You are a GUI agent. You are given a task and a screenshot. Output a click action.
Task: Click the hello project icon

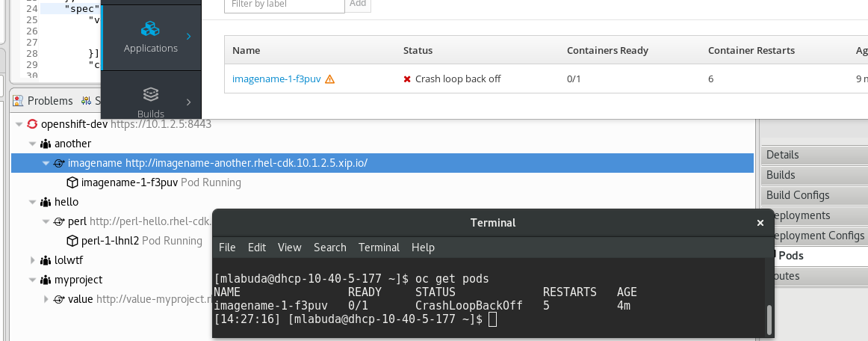[46, 202]
